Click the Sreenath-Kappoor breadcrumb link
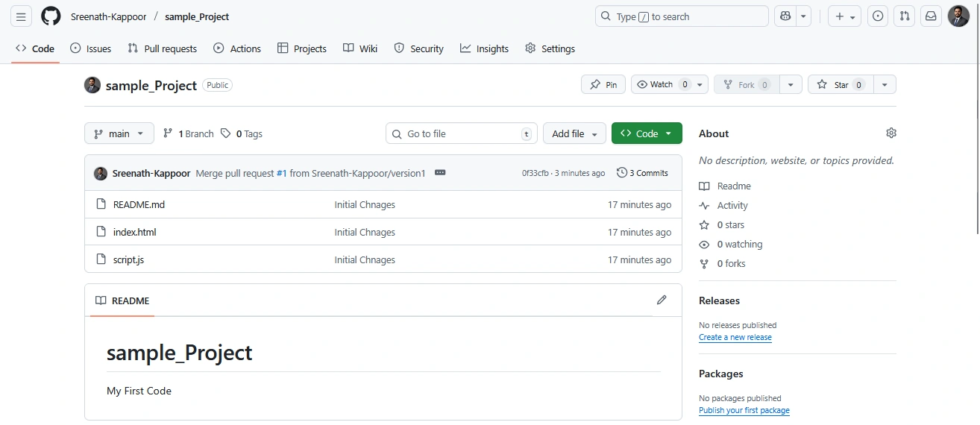Viewport: 980px width, 425px height. (x=110, y=16)
